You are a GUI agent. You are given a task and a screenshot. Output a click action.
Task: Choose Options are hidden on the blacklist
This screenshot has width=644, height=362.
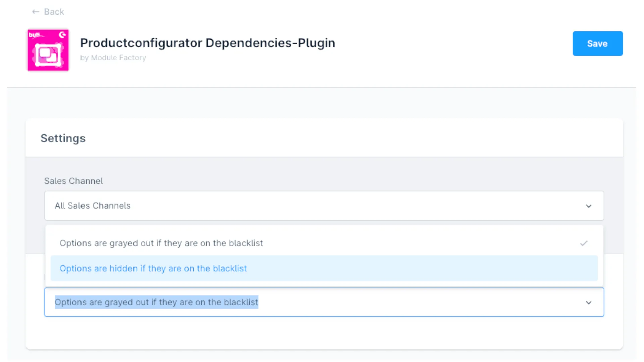point(153,268)
